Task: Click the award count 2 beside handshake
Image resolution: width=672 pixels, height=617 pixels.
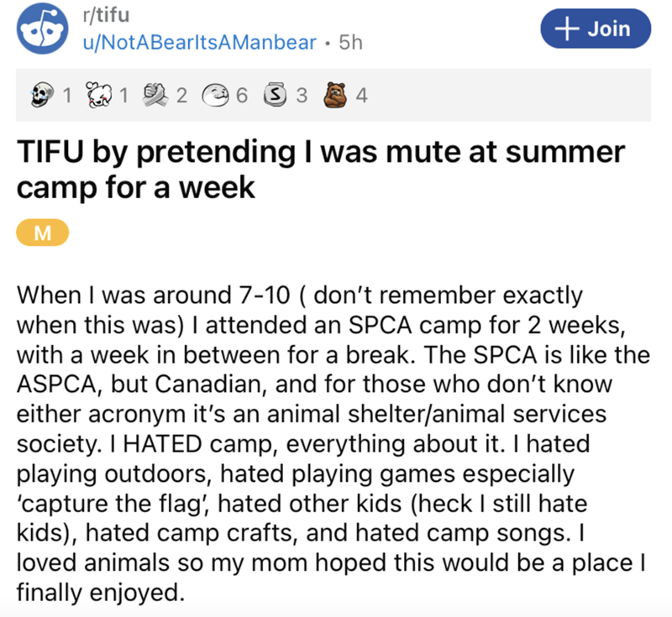Action: coord(181,95)
